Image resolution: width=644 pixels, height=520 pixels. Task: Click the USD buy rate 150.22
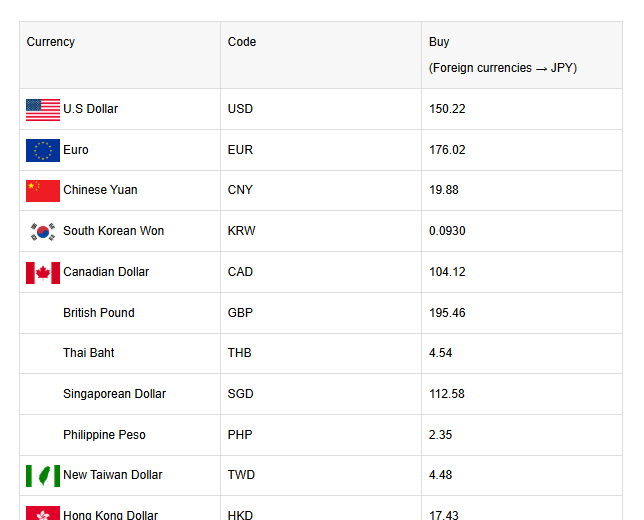coord(447,109)
